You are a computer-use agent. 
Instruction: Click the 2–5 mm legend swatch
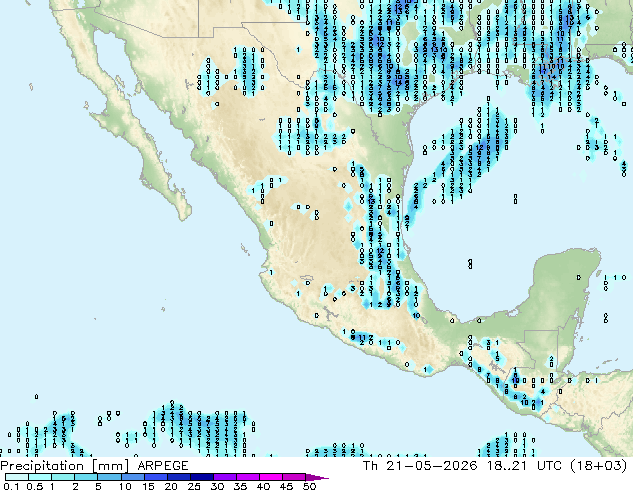click(86, 477)
